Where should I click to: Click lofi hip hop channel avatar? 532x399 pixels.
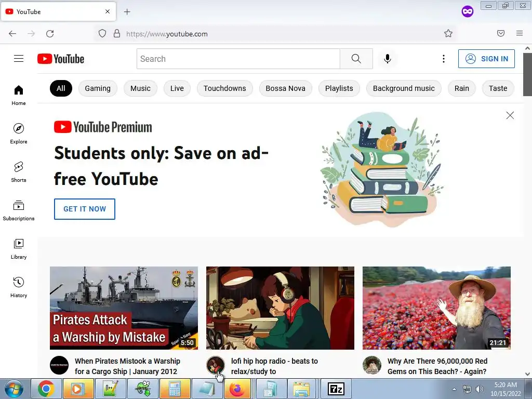pyautogui.click(x=216, y=365)
